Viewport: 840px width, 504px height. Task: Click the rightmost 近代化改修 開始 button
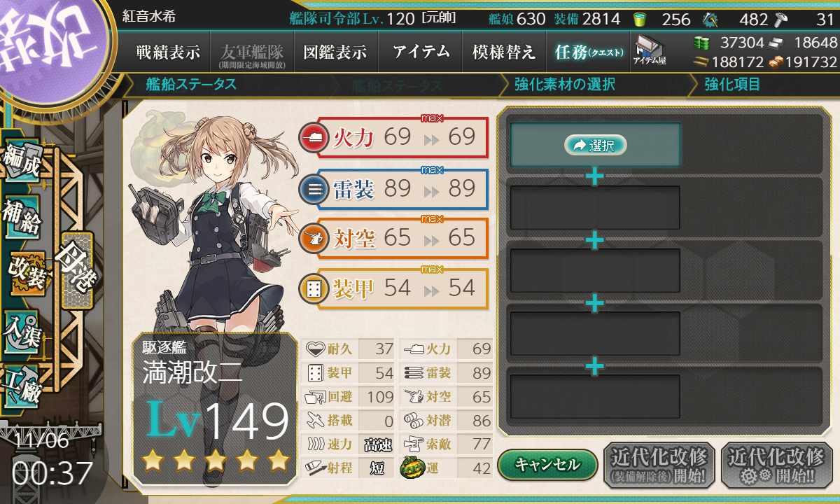[776, 465]
